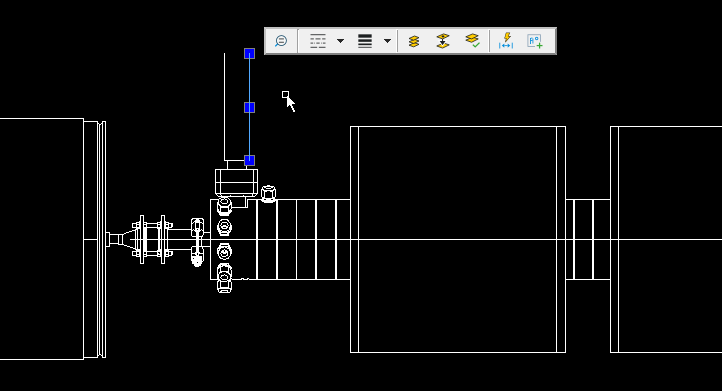722x391 pixels.
Task: Open the line style dropdown arrow
Action: (340, 41)
